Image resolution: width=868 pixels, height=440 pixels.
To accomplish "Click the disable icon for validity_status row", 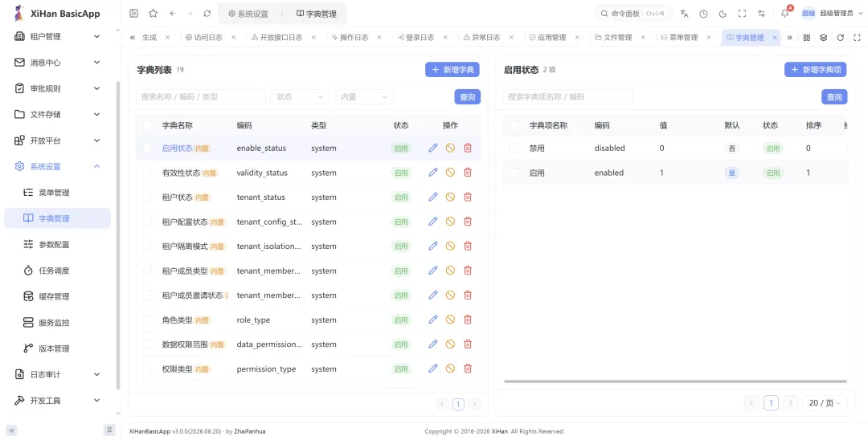I will coord(450,173).
